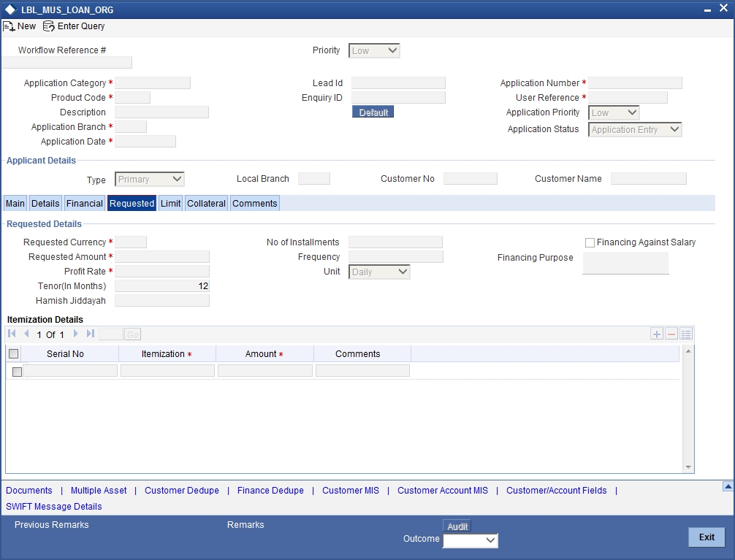Click the Lead Id field

tap(398, 83)
